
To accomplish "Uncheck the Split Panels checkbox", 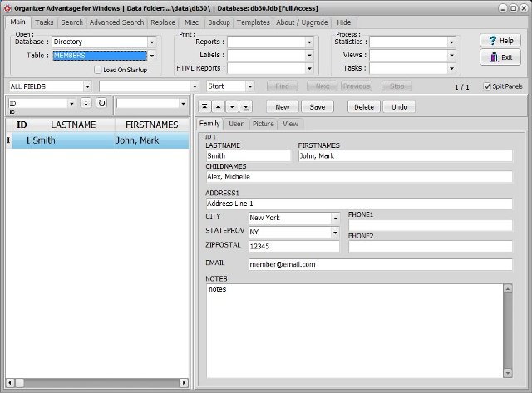I will [487, 86].
